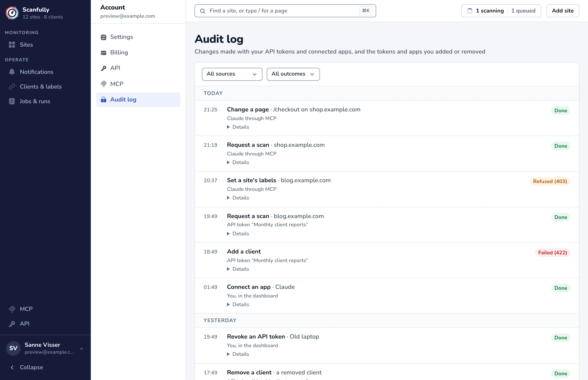Image resolution: width=588 pixels, height=380 pixels.
Task: Click the Settings sliders icon in Account menu
Action: click(x=104, y=37)
